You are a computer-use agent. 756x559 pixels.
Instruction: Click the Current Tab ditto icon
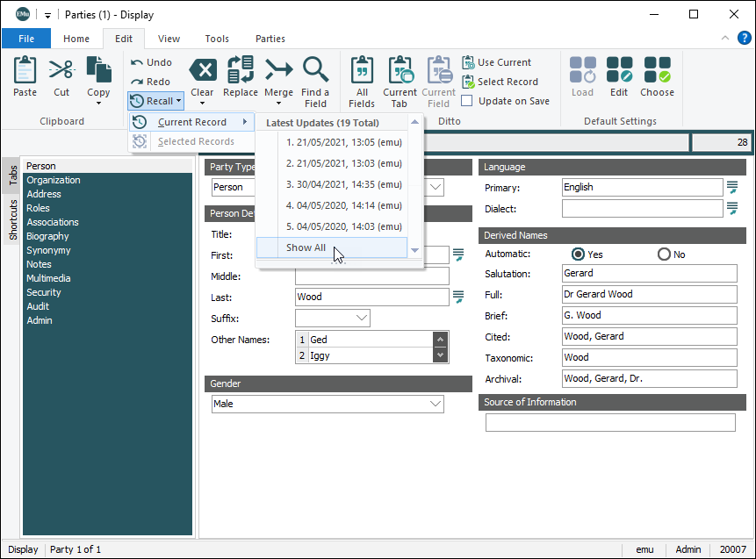(x=400, y=70)
